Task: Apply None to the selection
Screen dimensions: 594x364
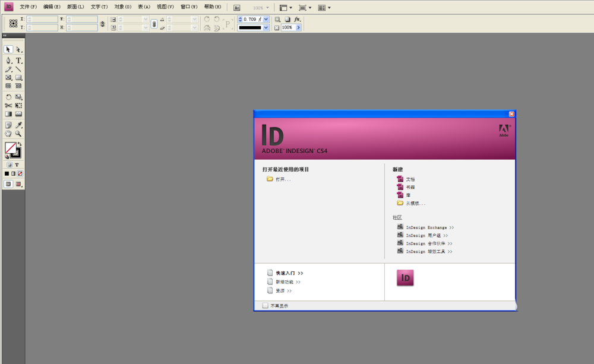Action: [x=20, y=173]
